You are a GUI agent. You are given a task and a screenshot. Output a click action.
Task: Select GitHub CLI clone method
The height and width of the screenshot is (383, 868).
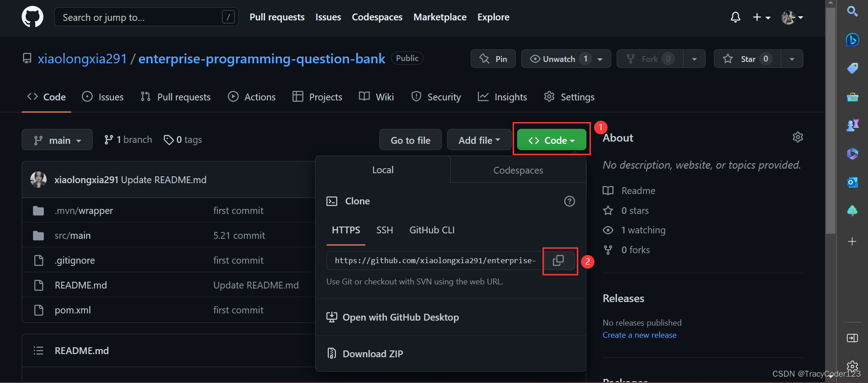point(432,230)
